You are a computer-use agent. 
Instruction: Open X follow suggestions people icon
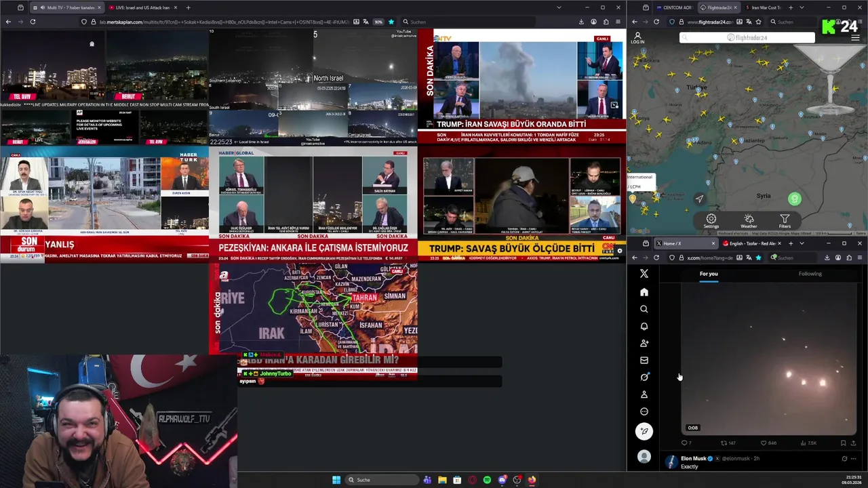coord(644,343)
